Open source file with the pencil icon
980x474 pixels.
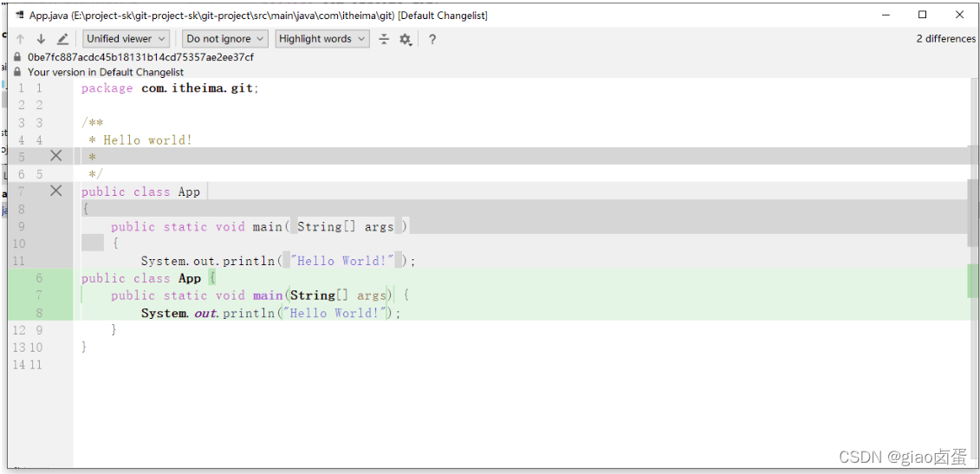[62, 39]
